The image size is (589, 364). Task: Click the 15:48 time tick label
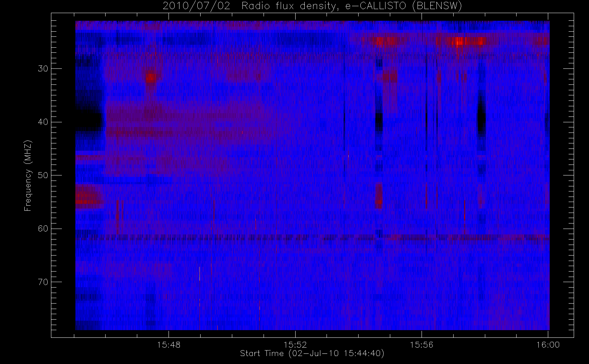(169, 345)
